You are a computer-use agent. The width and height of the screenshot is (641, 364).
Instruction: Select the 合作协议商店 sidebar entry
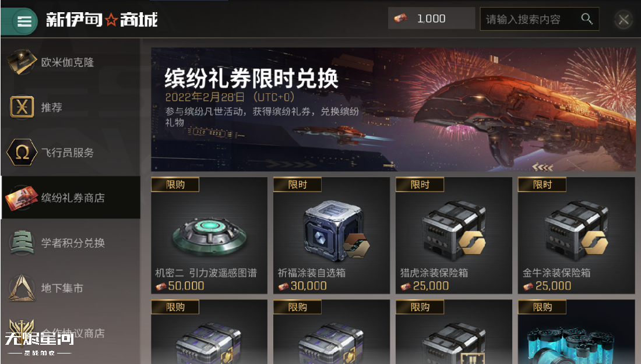(x=71, y=333)
